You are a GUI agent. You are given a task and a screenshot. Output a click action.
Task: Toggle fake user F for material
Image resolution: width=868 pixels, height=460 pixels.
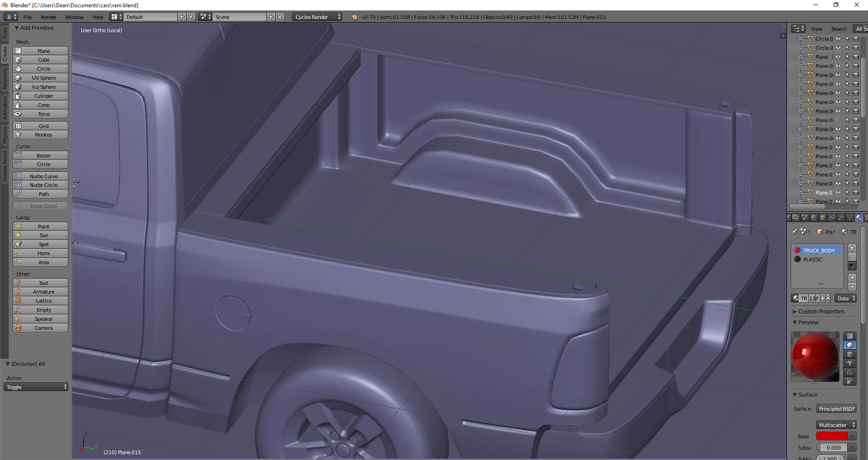[817, 298]
